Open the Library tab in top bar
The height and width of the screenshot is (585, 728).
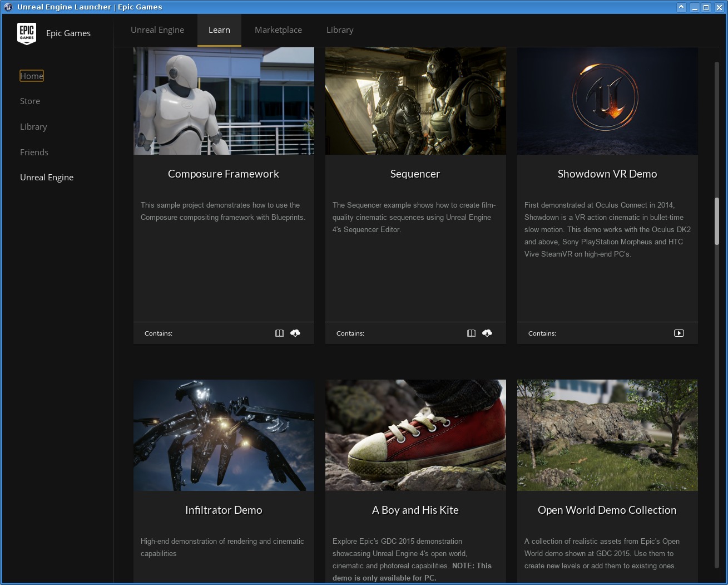point(340,30)
